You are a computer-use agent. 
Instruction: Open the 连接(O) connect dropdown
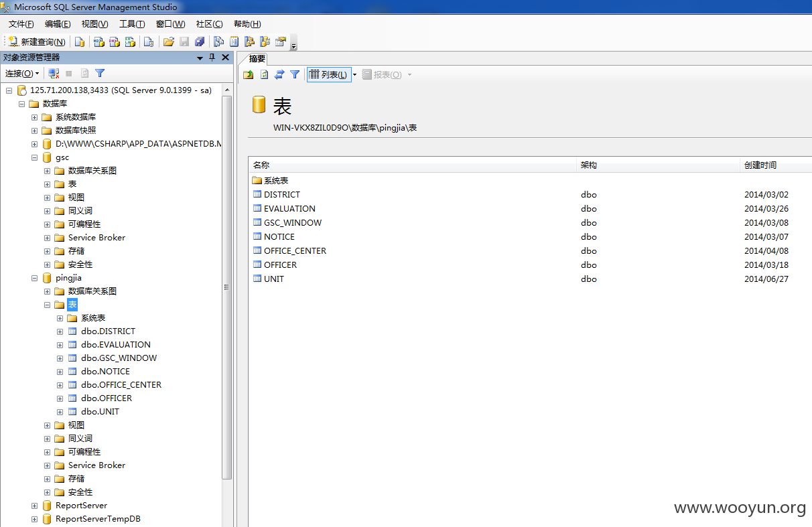click(22, 74)
